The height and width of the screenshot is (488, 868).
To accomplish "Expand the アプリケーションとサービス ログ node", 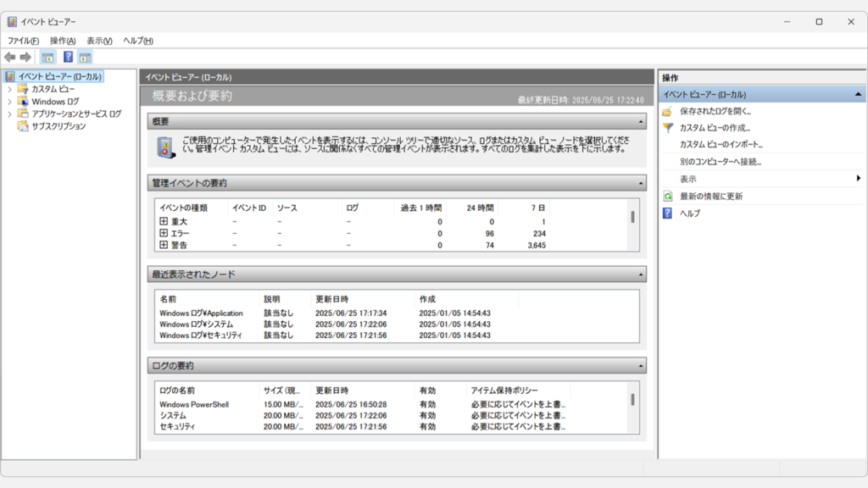I will pos(10,114).
